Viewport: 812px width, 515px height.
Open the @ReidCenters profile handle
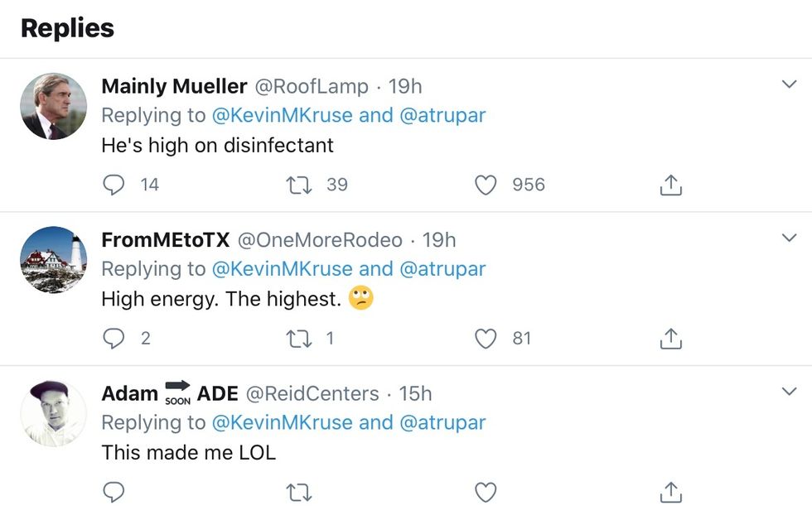(312, 393)
